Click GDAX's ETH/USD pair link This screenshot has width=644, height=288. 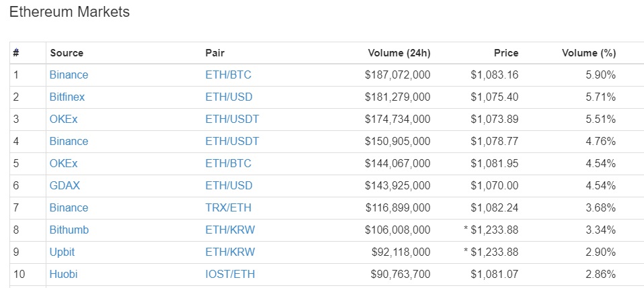tap(229, 186)
